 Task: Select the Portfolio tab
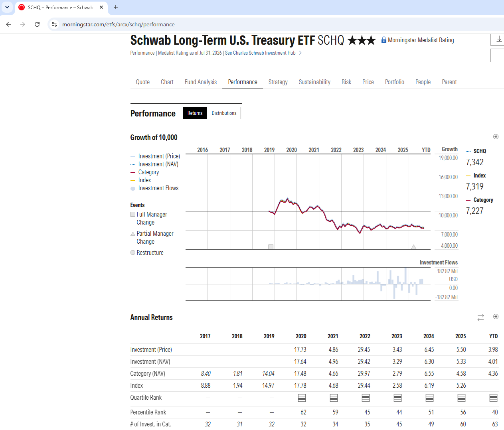point(395,82)
